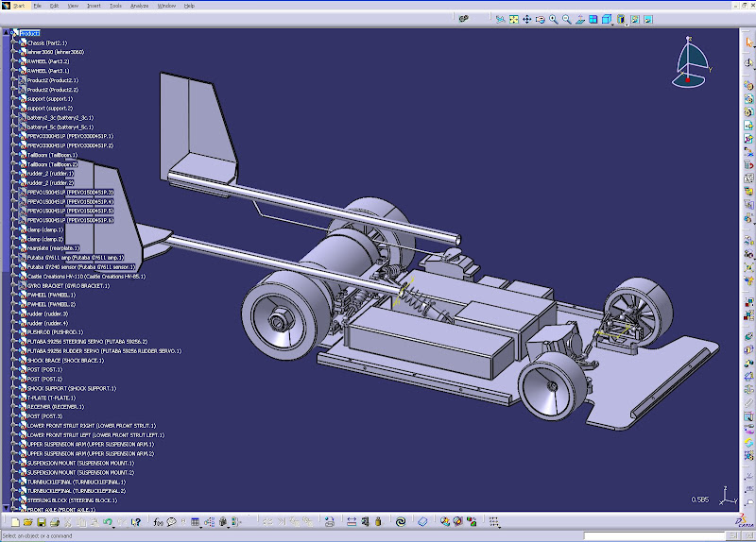Expand the TailBoom (TailBoom.1) node
The height and width of the screenshot is (542, 756).
click(14, 155)
